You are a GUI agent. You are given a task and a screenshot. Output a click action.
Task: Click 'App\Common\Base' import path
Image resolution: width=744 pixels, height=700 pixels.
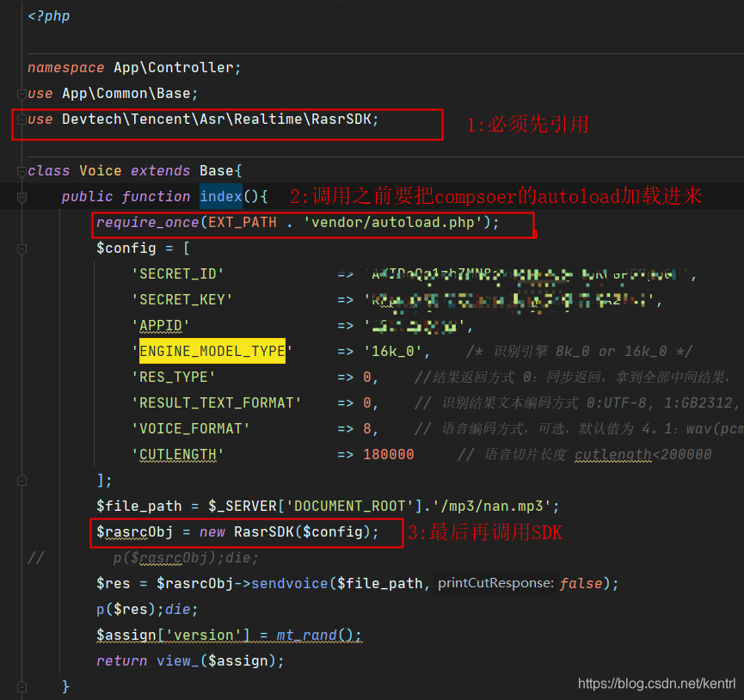(x=126, y=94)
